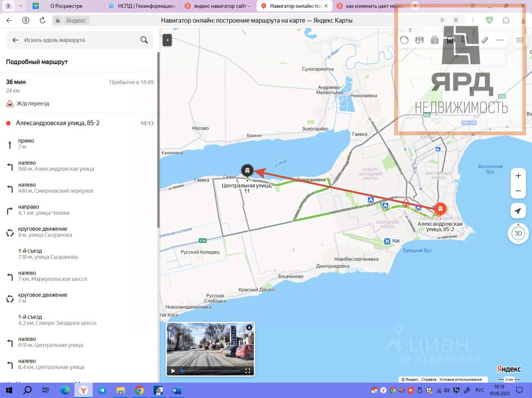Open 'Справка' link at map bottom
532x398 pixels.
429,379
